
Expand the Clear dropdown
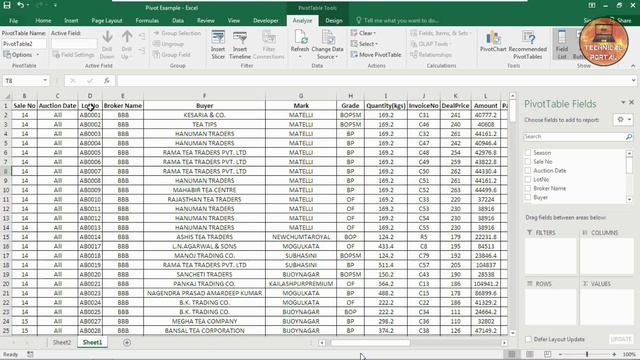[x=363, y=33]
